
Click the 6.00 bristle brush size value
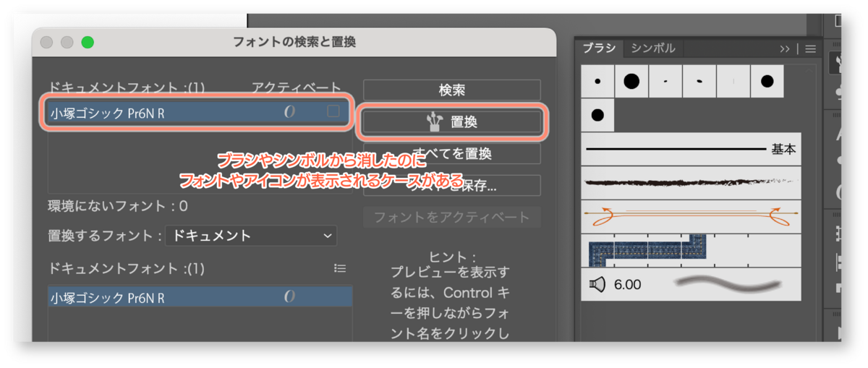[627, 284]
